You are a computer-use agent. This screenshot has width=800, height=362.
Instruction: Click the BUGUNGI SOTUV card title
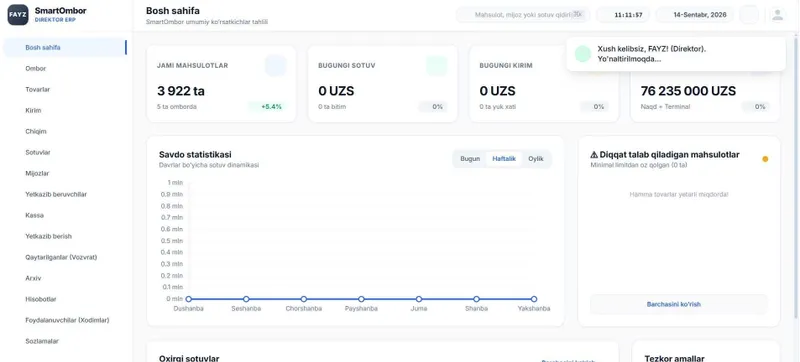(x=346, y=66)
